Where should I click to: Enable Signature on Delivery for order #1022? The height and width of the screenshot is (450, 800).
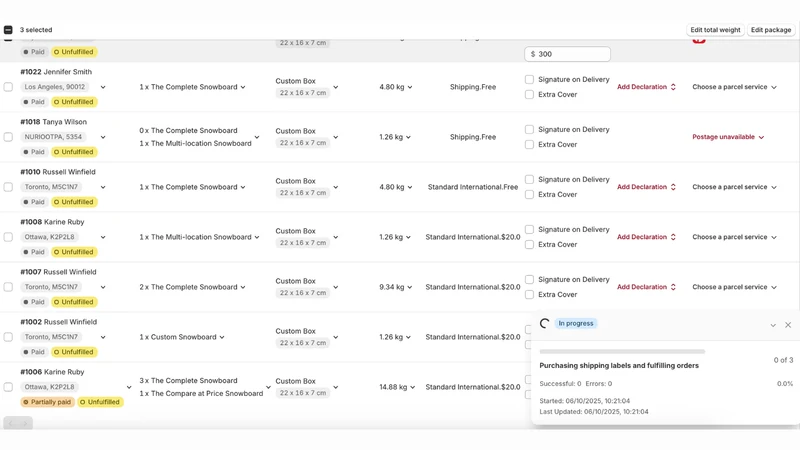[529, 80]
